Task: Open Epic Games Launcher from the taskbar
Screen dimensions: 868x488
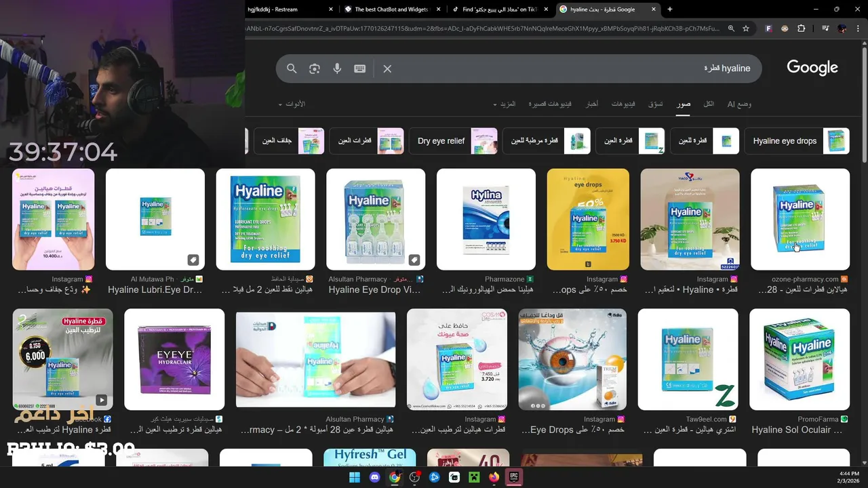Action: click(x=515, y=477)
